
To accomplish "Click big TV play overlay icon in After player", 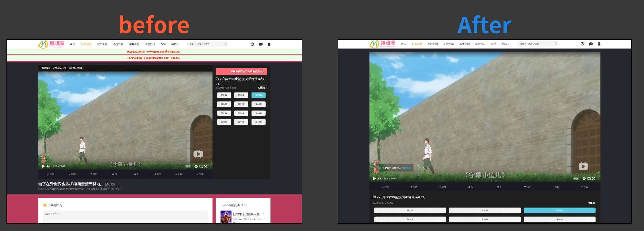I will click(583, 166).
